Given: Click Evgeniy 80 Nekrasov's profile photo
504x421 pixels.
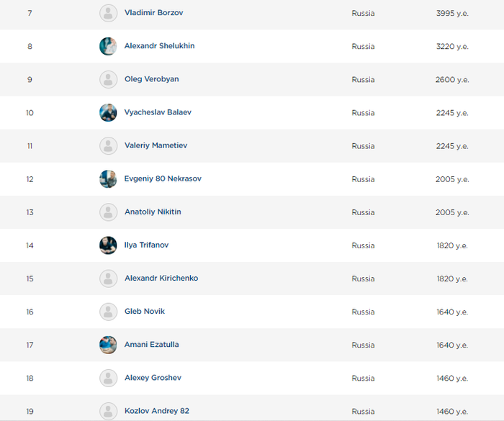Looking at the screenshot, I should [108, 178].
